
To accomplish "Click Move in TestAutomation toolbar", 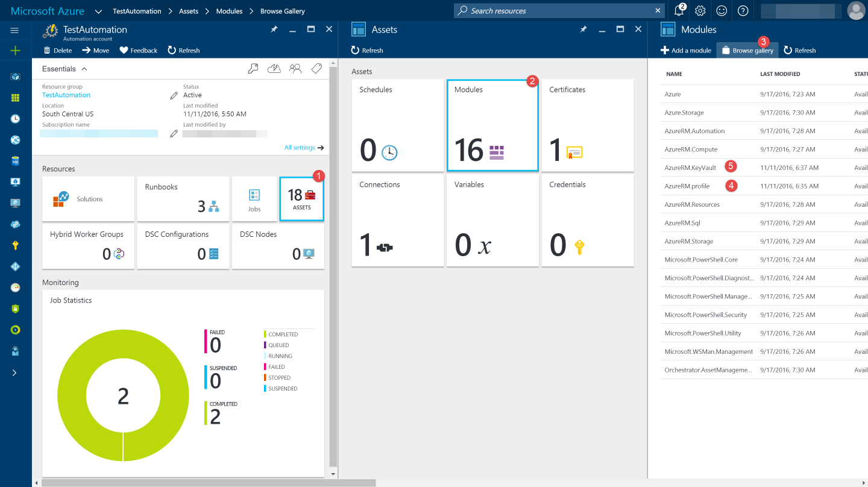I will (96, 51).
